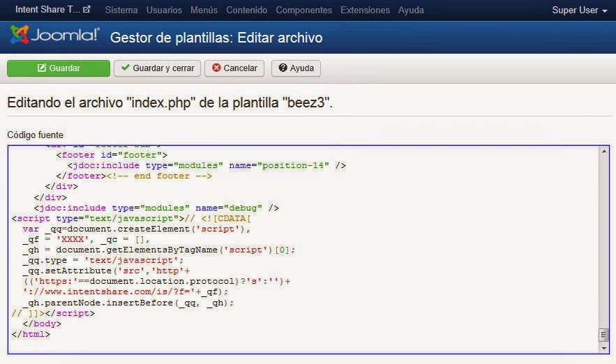Viewport: 616px width, 364px height.
Task: Open the Usuarios menu
Action: [x=164, y=10]
